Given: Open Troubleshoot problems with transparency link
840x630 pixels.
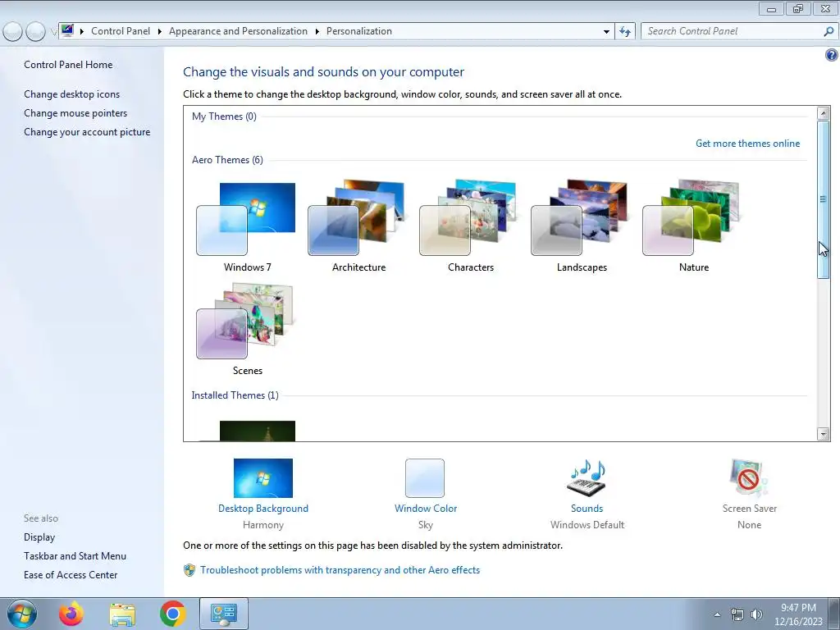Looking at the screenshot, I should click(x=340, y=570).
